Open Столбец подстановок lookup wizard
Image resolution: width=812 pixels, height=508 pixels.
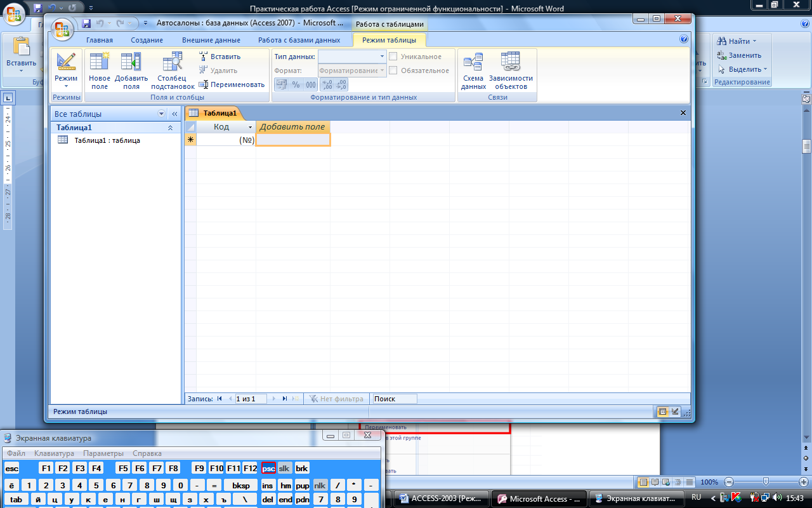173,70
